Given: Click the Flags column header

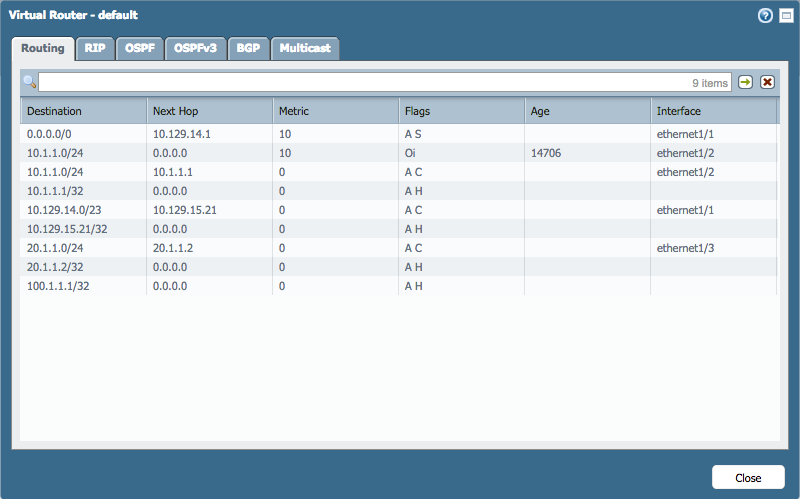Looking at the screenshot, I should (x=461, y=111).
